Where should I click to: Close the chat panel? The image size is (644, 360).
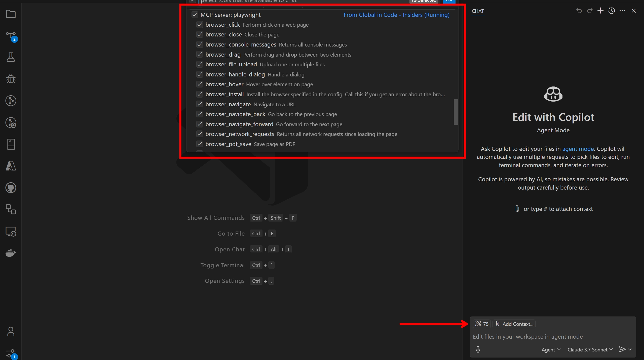click(x=634, y=11)
